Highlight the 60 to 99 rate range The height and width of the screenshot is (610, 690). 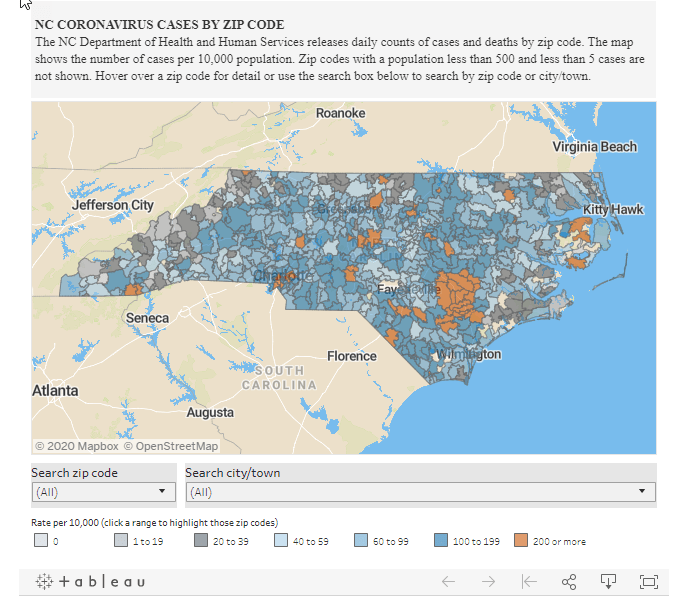pyautogui.click(x=361, y=541)
